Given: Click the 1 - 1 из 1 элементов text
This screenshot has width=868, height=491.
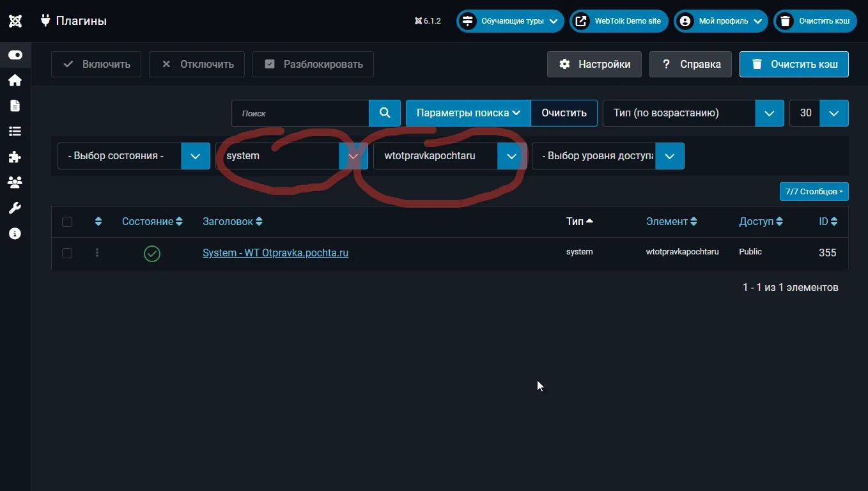Looking at the screenshot, I should [791, 288].
